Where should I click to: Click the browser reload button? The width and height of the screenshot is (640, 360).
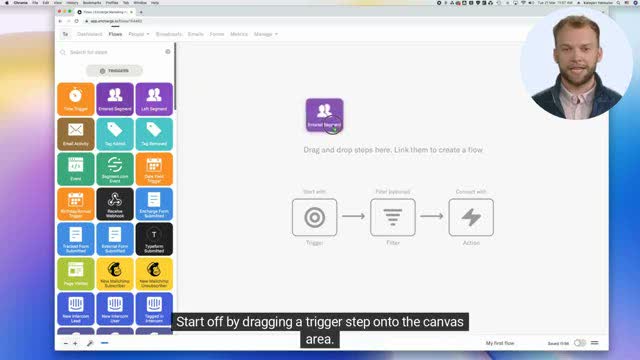coord(76,21)
